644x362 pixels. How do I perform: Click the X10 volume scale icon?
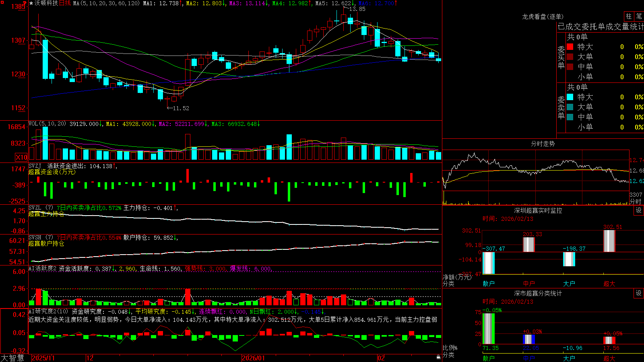point(21,157)
